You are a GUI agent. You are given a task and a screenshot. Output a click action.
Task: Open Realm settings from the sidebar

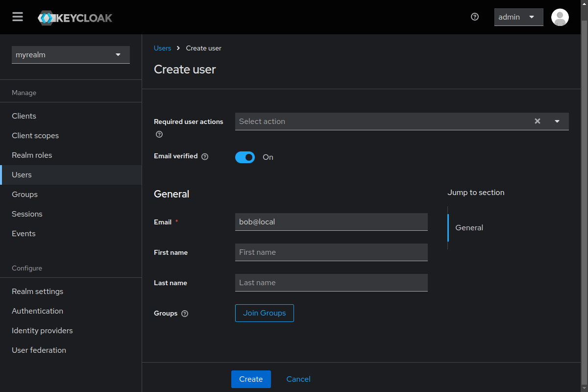[37, 292]
